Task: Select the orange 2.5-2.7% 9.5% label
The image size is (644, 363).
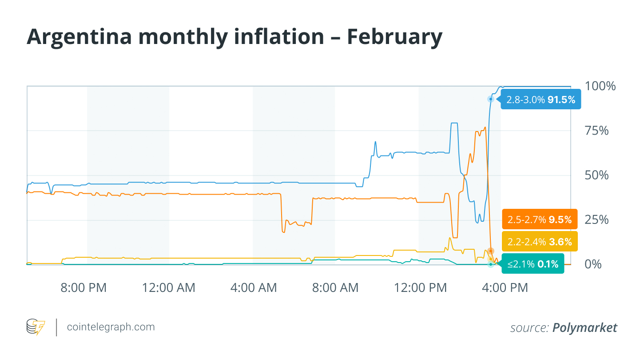Action: [x=540, y=219]
